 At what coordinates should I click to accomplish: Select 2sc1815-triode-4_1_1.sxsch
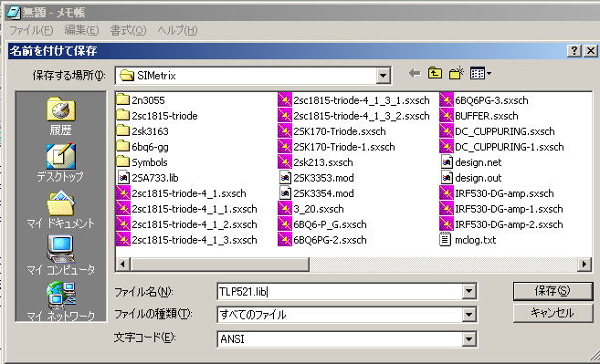coord(186,209)
